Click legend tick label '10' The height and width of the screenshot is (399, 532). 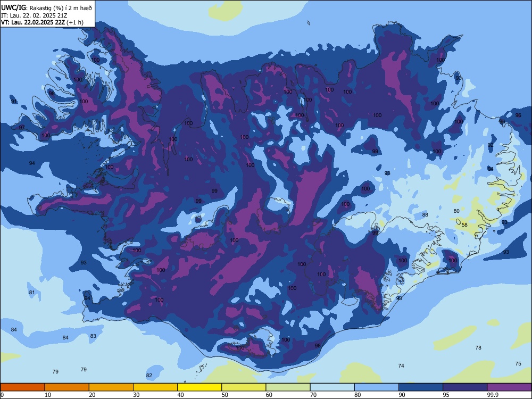[x=48, y=395]
